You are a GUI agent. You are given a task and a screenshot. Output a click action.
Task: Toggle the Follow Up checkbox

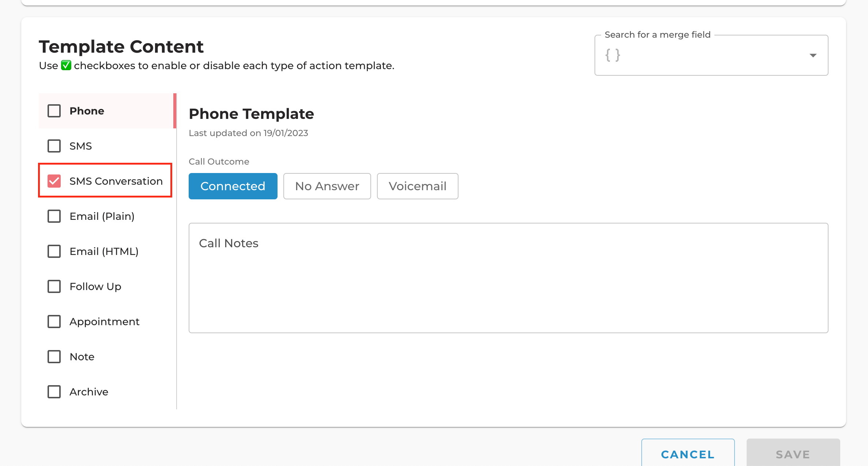point(54,286)
